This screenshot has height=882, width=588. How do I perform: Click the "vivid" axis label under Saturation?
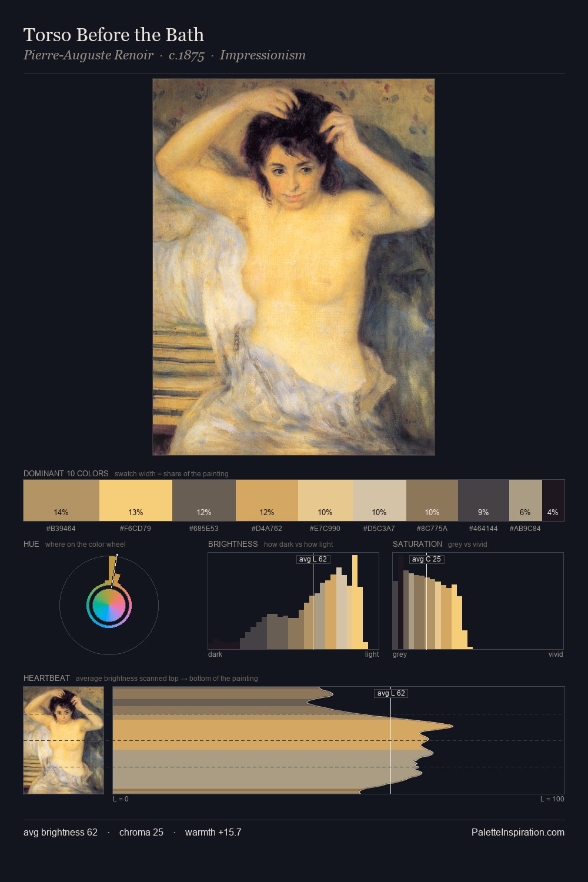point(556,654)
